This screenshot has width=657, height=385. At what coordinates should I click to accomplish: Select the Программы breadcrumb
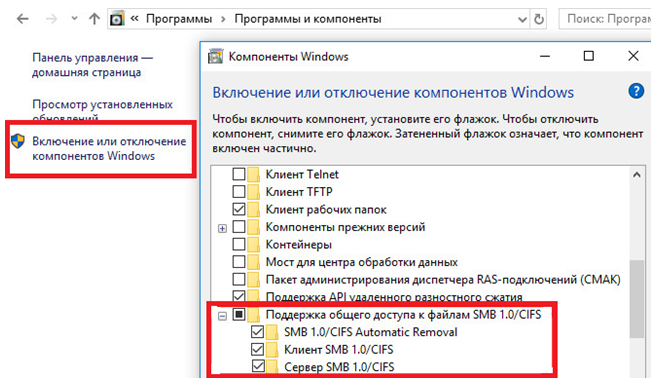coord(179,19)
